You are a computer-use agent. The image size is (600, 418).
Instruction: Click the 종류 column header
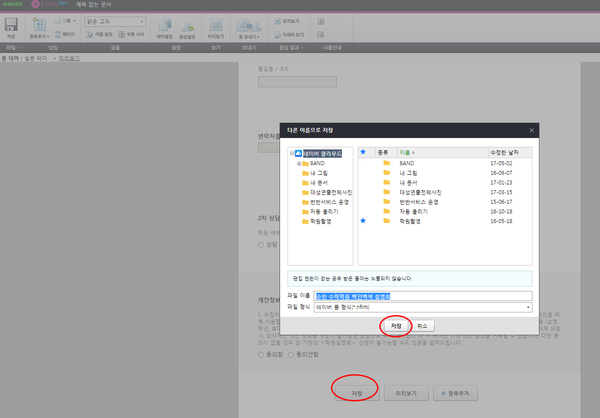(x=386, y=152)
